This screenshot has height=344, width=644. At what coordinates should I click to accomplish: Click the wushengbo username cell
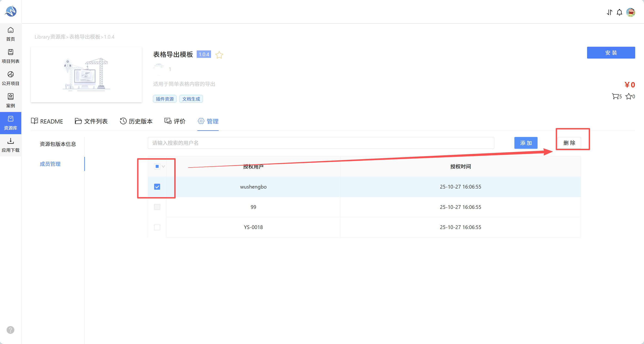pyautogui.click(x=253, y=187)
